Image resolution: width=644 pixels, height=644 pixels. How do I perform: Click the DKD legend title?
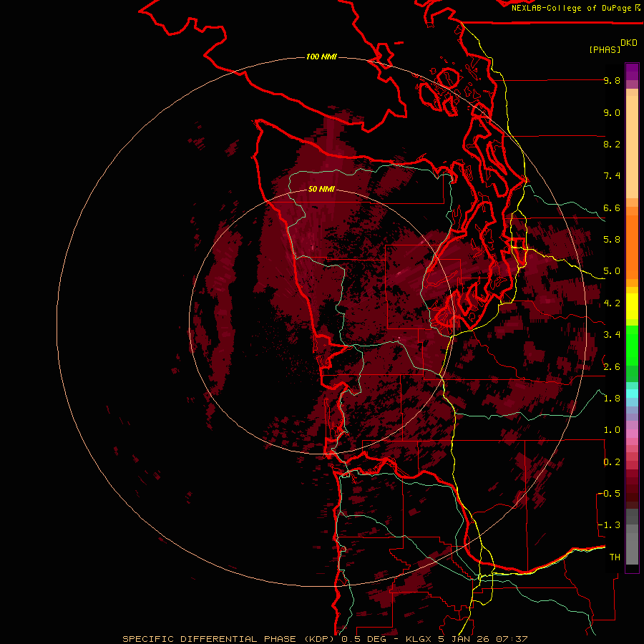click(x=629, y=43)
